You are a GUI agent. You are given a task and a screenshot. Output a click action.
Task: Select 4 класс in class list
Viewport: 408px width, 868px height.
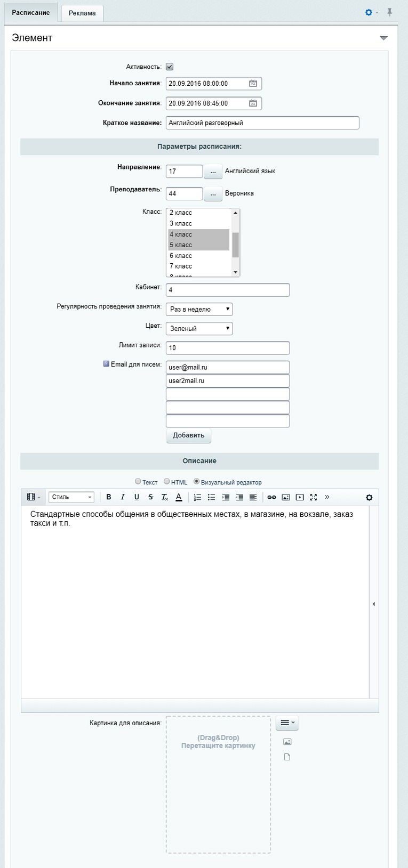pos(198,234)
